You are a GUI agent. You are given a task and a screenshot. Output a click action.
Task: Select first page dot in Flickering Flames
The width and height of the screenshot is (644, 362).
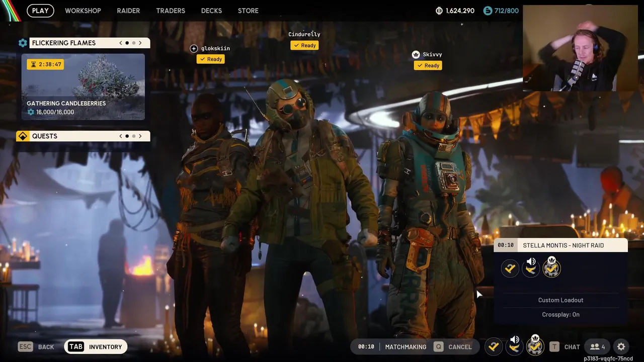tap(127, 43)
